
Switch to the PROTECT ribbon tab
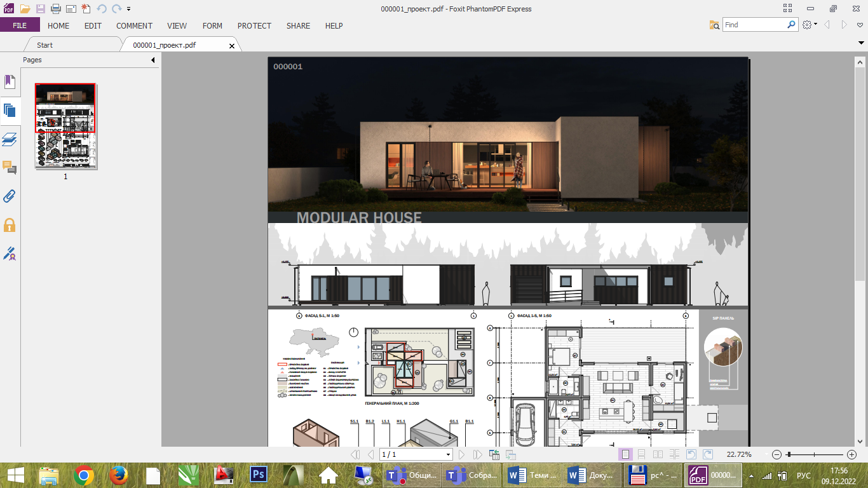point(254,26)
